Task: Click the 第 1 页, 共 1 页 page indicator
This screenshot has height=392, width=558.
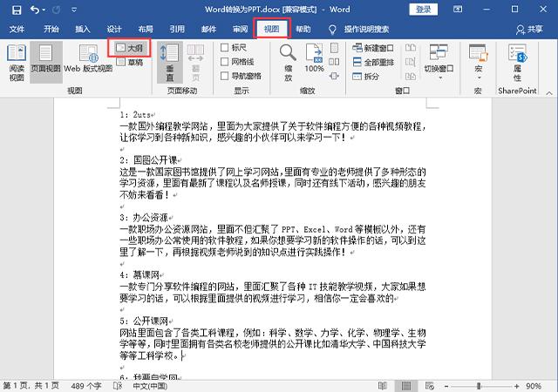Action: click(x=31, y=386)
